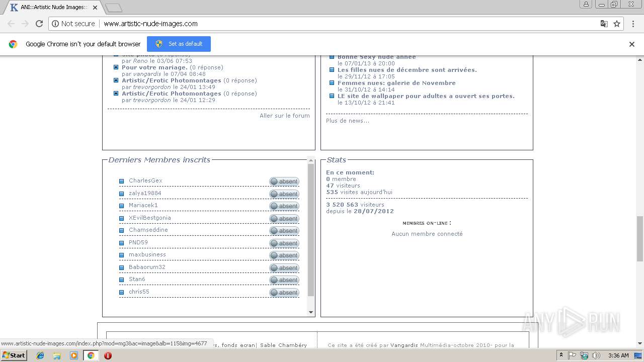Viewport: 644px width, 362px height.
Task: Click the browser back arrow
Action: click(x=11, y=24)
